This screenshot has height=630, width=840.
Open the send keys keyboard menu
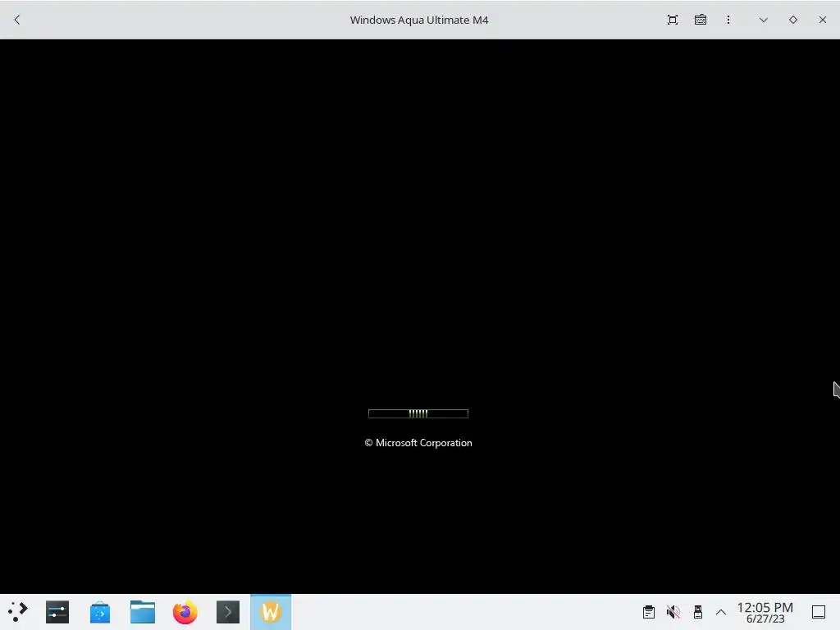[701, 20]
